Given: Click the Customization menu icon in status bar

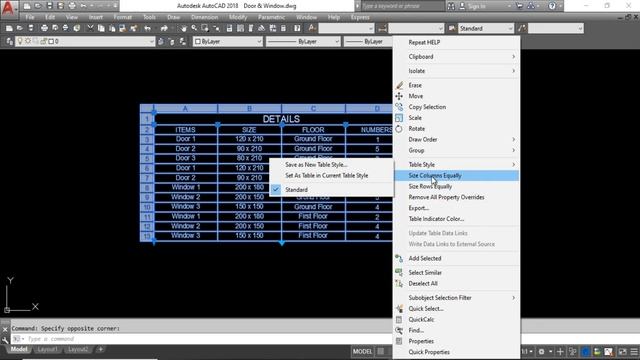Looking at the screenshot, I should point(634,351).
